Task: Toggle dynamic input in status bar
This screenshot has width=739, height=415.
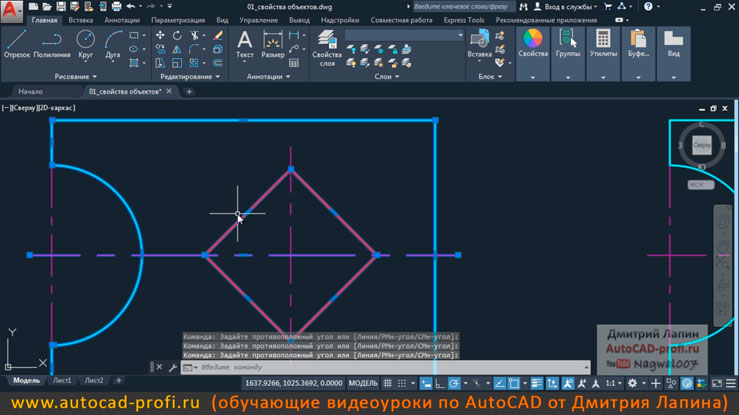Action: click(426, 383)
